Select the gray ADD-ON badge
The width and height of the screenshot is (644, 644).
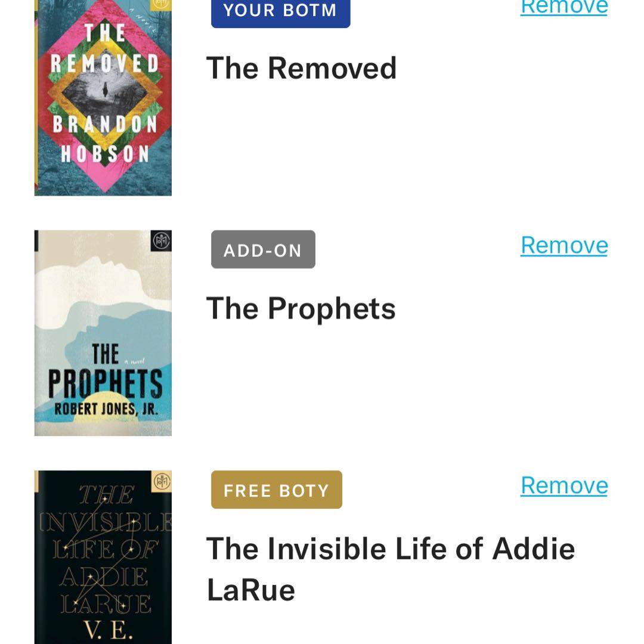coord(263,250)
